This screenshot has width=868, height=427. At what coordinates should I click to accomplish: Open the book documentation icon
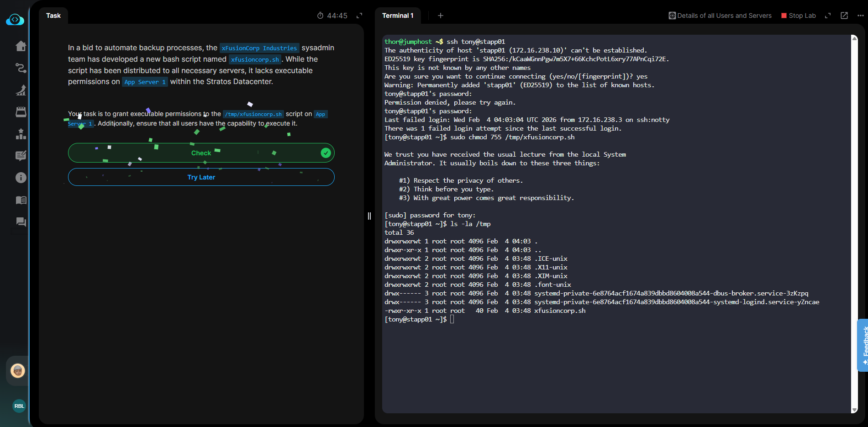coord(21,200)
